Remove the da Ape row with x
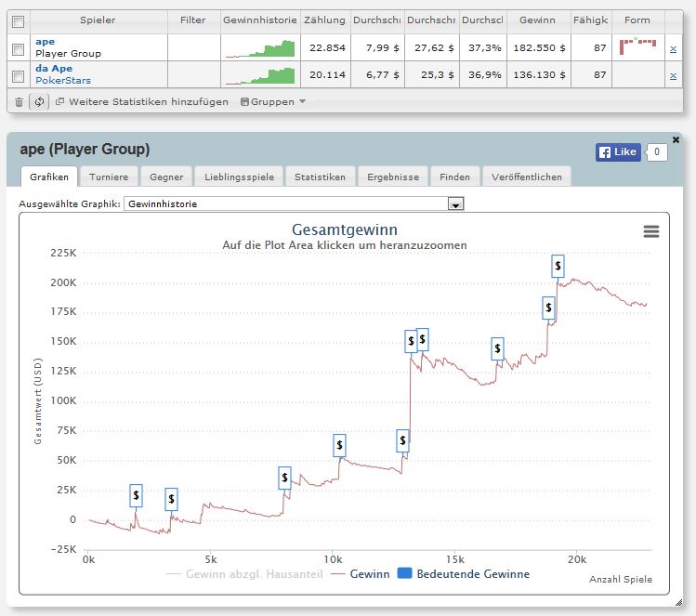 (x=673, y=76)
